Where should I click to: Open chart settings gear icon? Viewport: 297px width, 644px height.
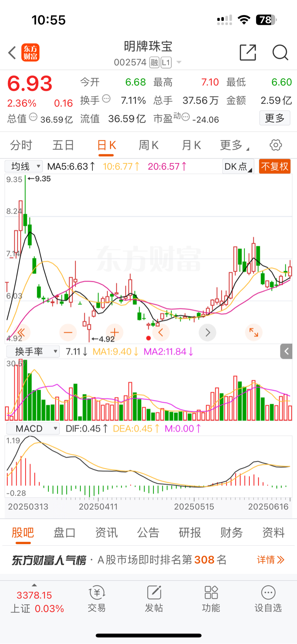click(x=276, y=145)
